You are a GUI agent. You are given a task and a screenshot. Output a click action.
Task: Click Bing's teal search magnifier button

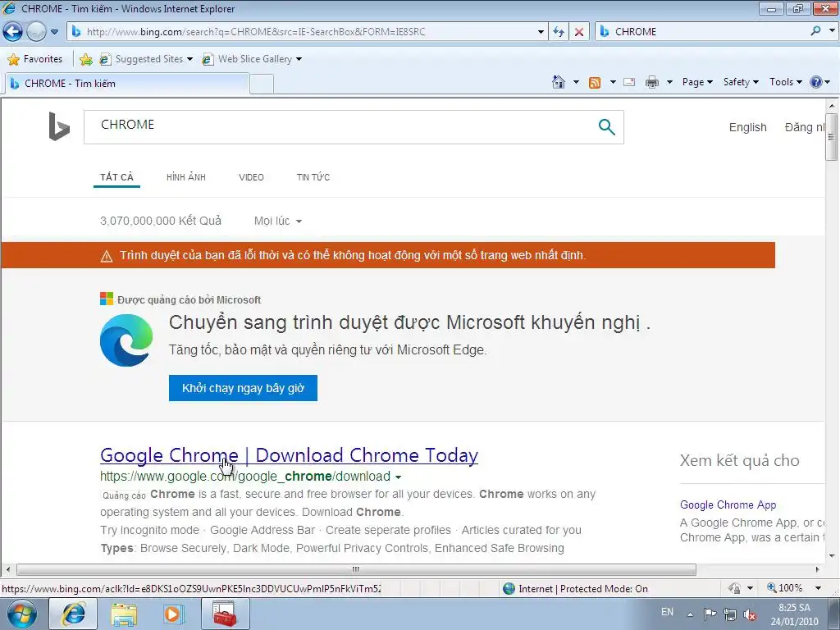[606, 127]
